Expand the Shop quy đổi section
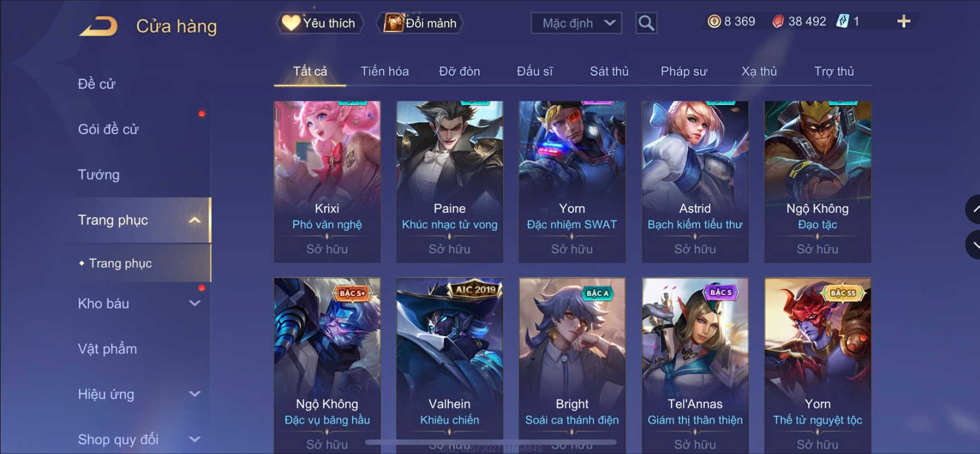980x454 pixels. (194, 439)
